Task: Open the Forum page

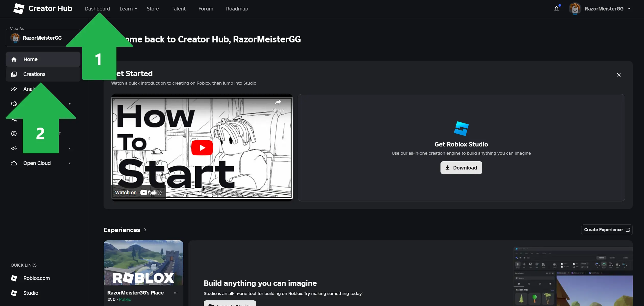Action: click(206, 9)
